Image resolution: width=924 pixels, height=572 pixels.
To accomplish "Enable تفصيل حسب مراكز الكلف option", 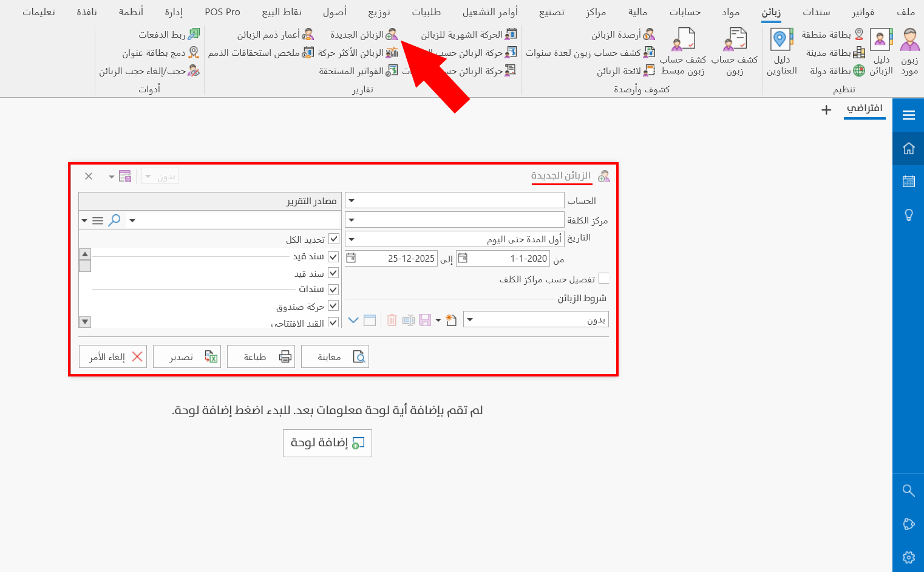I will click(604, 277).
